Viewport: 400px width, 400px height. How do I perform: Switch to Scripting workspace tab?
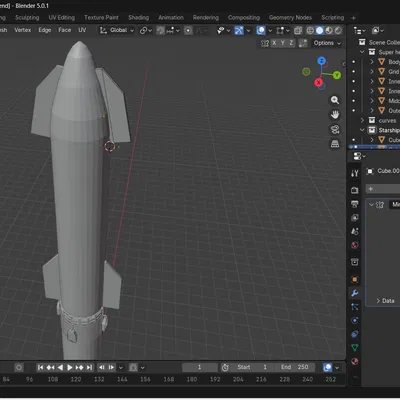pyautogui.click(x=333, y=18)
